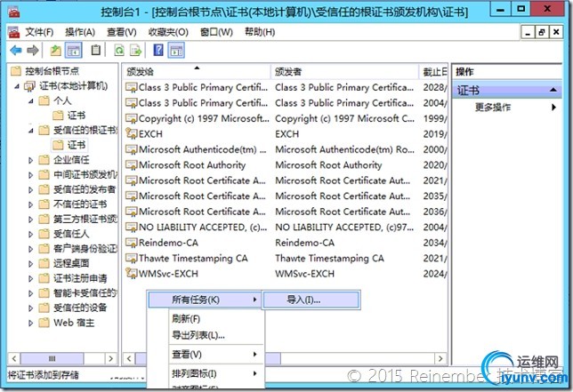Viewport: 573px width, 392px height.
Task: Restore the inner MDI child window
Action: click(x=542, y=32)
